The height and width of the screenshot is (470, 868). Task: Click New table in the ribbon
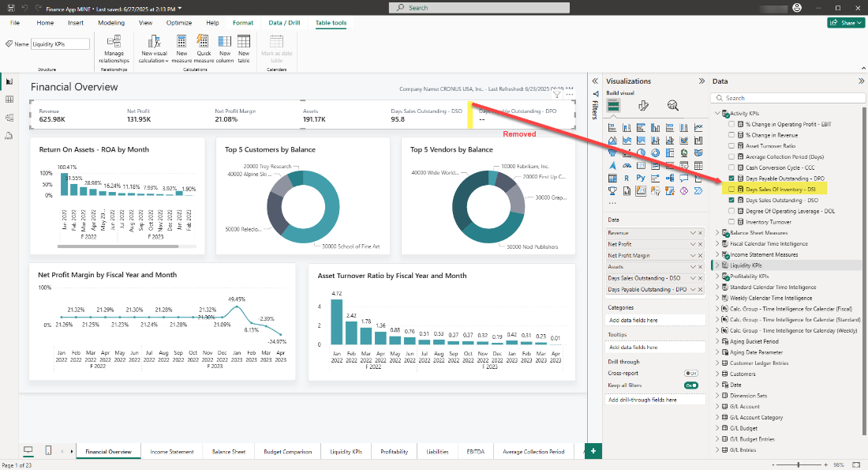(244, 49)
